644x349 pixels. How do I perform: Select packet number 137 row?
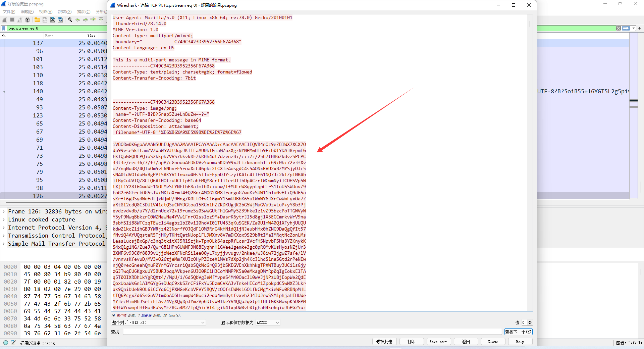tap(54, 43)
